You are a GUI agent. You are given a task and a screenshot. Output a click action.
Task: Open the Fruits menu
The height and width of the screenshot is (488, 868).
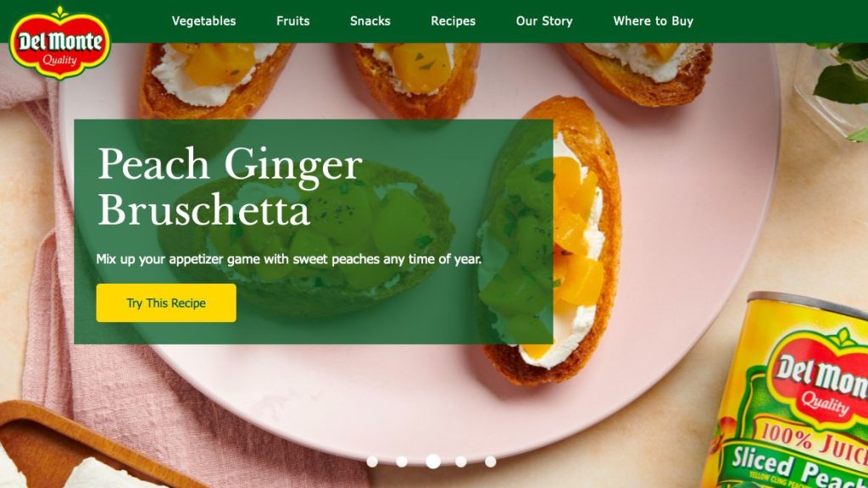pyautogui.click(x=292, y=21)
